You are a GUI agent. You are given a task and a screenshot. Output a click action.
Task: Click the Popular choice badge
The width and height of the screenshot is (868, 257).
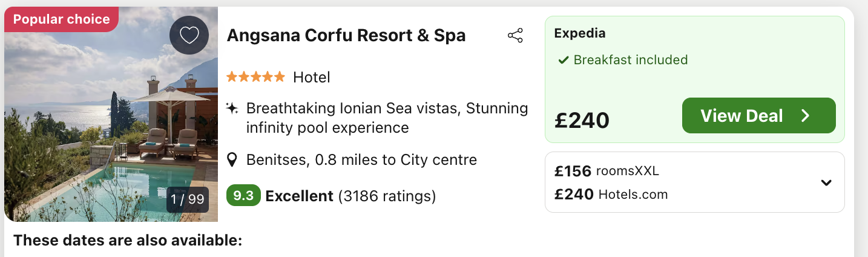point(61,19)
